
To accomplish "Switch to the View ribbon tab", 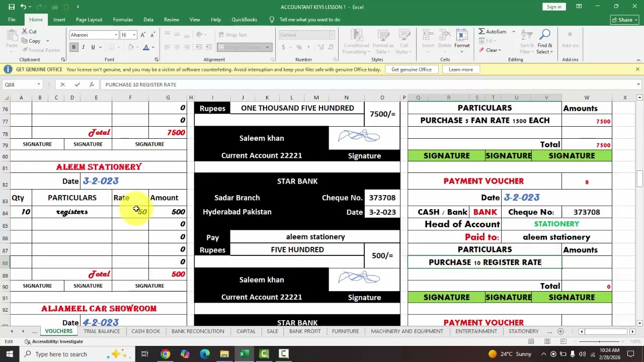I will click(195, 20).
